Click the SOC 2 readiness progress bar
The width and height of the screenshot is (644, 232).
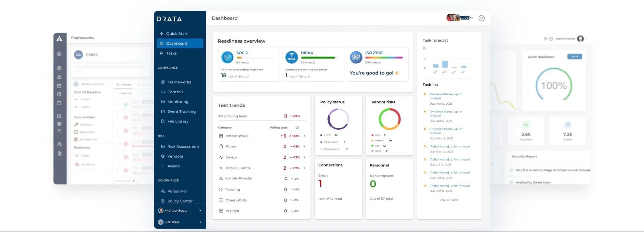[255, 58]
